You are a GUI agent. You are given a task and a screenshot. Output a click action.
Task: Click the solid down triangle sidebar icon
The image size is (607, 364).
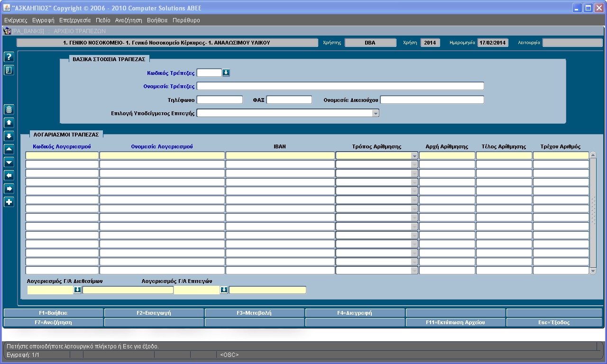[x=9, y=162]
